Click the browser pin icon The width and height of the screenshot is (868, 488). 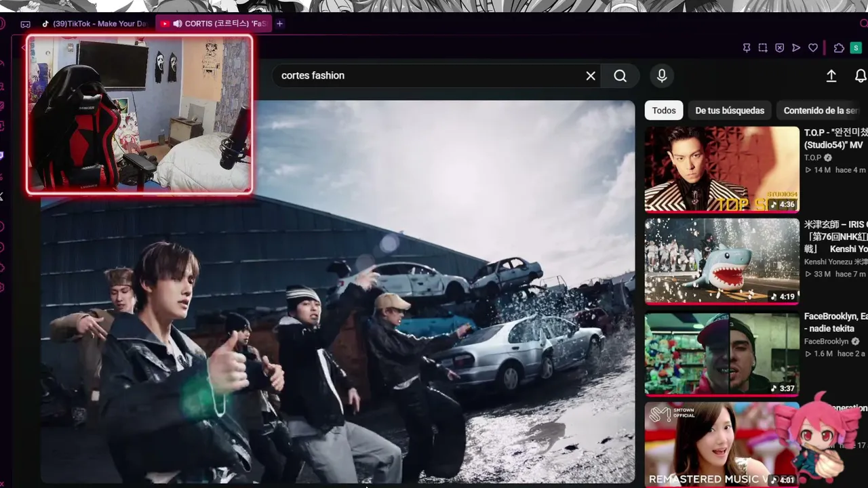click(747, 48)
